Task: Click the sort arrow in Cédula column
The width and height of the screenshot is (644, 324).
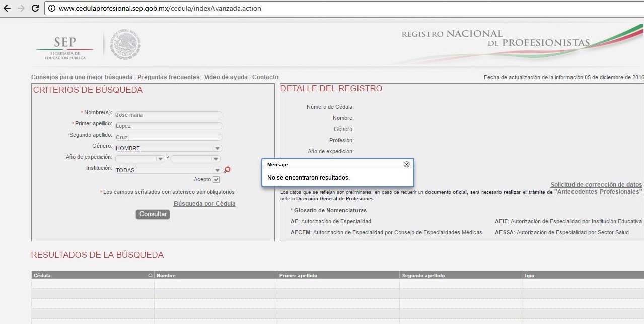Action: click(x=150, y=276)
